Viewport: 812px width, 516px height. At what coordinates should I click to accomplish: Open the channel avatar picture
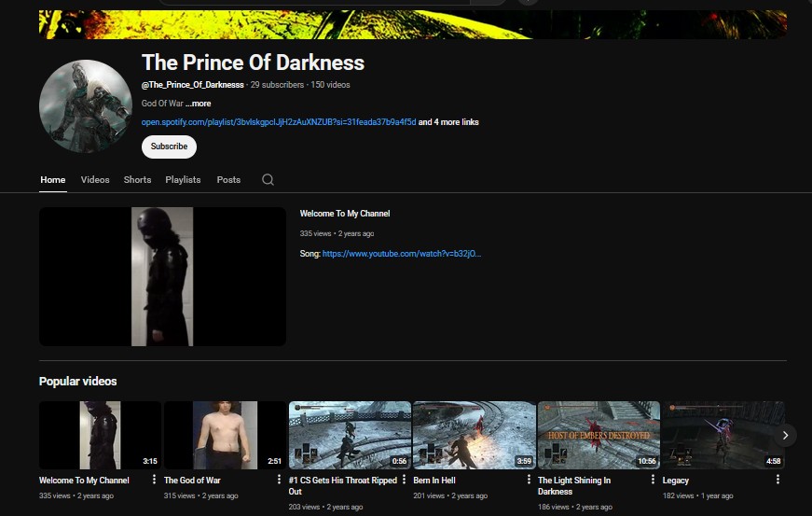click(86, 106)
